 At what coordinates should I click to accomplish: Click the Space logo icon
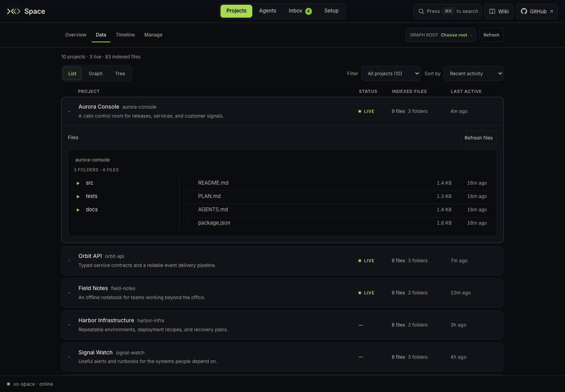(x=14, y=11)
